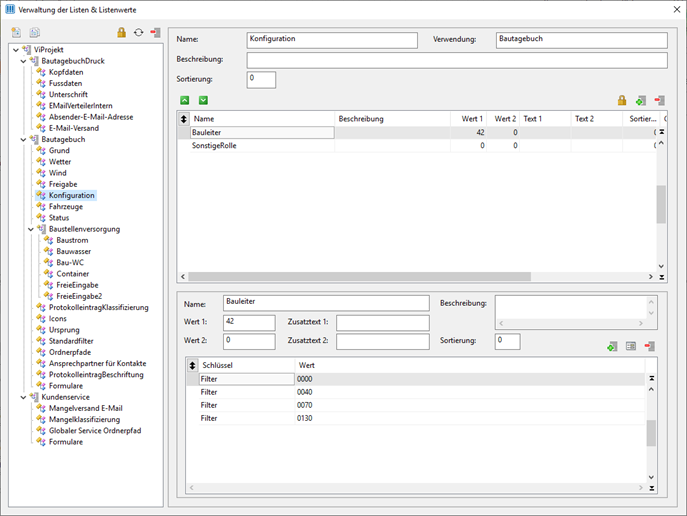Select the Baustrom entry

tap(72, 240)
